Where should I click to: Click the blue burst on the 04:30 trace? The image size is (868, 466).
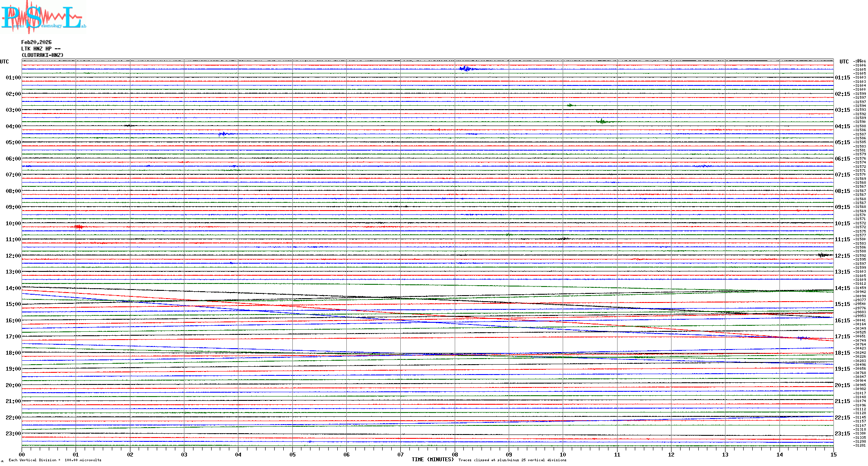click(223, 134)
